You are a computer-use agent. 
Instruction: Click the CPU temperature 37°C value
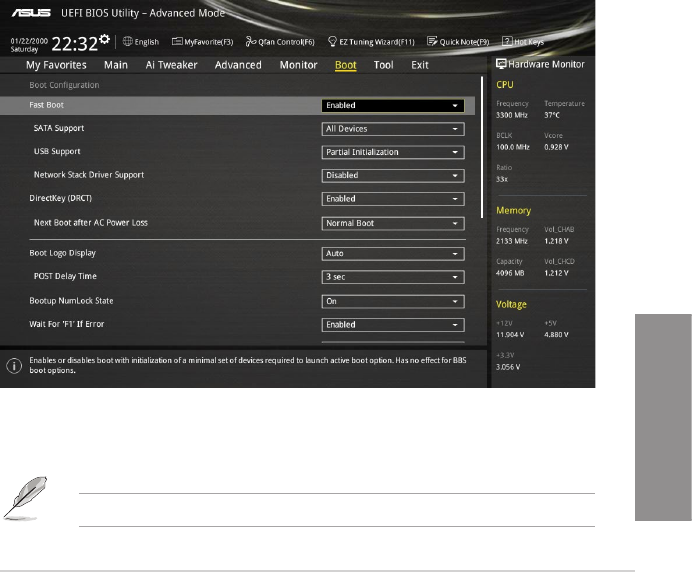[552, 115]
